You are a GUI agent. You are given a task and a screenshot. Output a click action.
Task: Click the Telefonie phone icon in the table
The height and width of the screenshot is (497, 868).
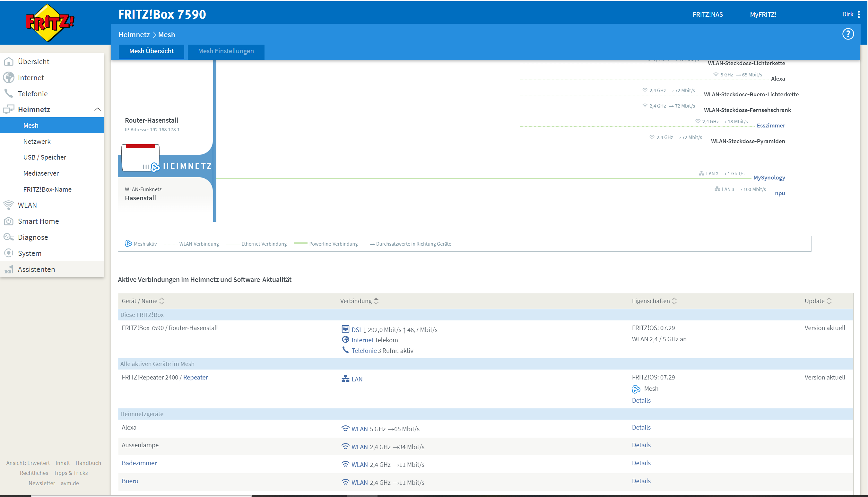point(345,350)
